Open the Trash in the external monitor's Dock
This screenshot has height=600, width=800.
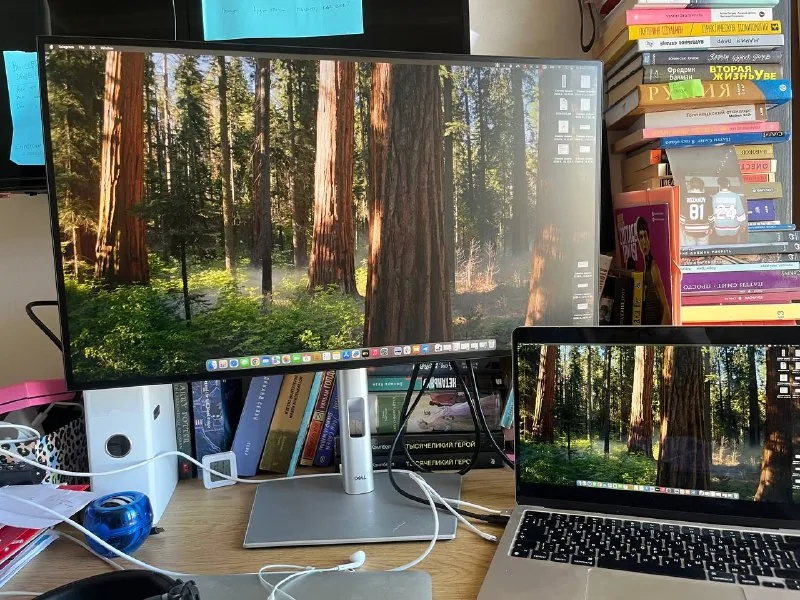point(491,344)
